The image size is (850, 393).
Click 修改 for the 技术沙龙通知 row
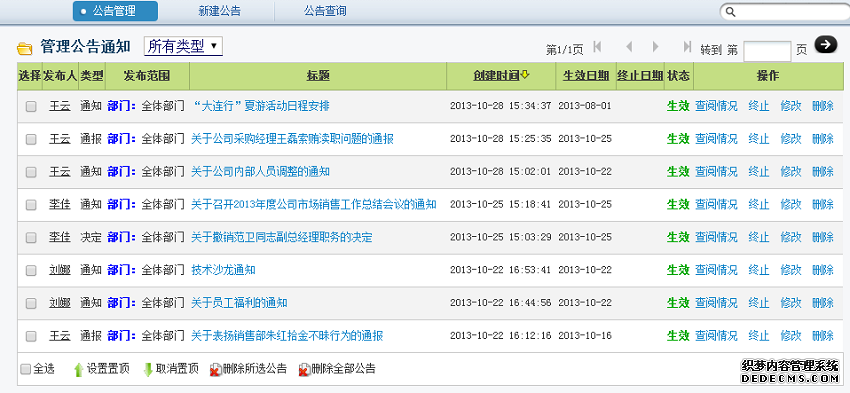click(x=791, y=270)
